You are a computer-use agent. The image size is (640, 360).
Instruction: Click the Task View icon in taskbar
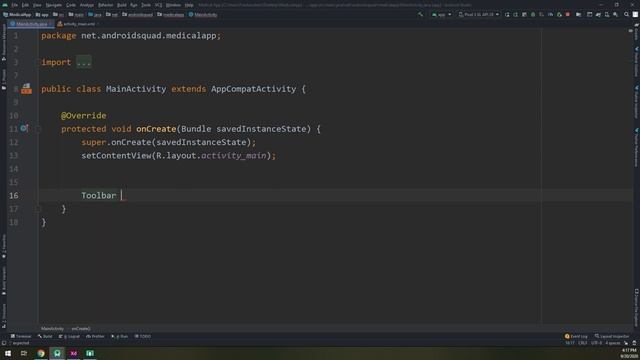tap(24, 353)
